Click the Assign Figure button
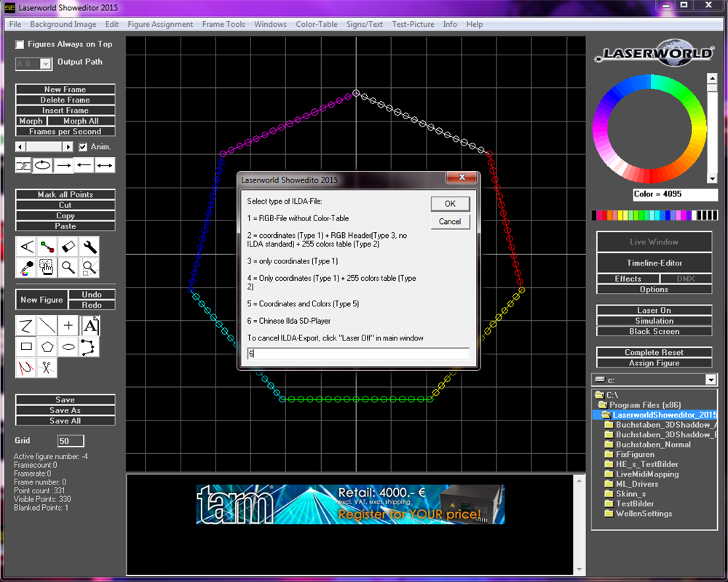The width and height of the screenshot is (728, 582). (654, 363)
